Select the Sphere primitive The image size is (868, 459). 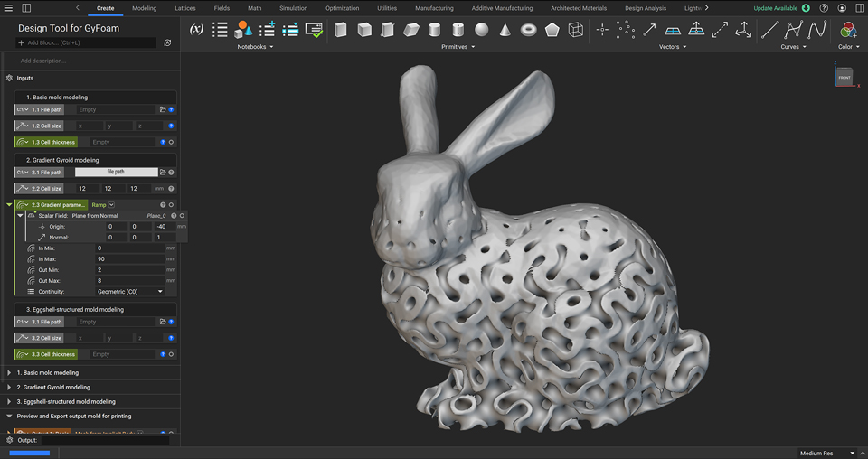(482, 30)
